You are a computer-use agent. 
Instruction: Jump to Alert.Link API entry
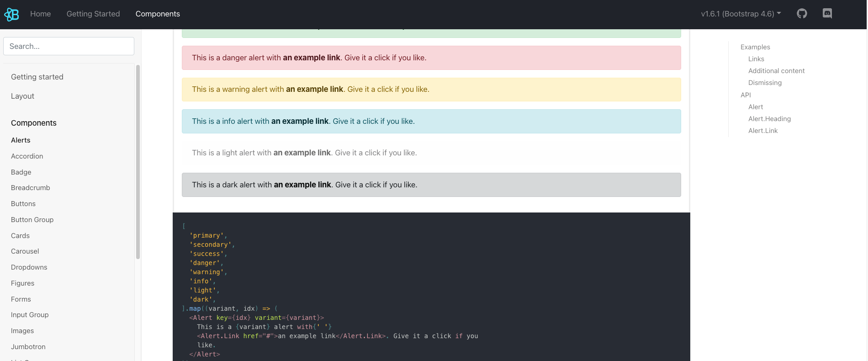coord(763,131)
